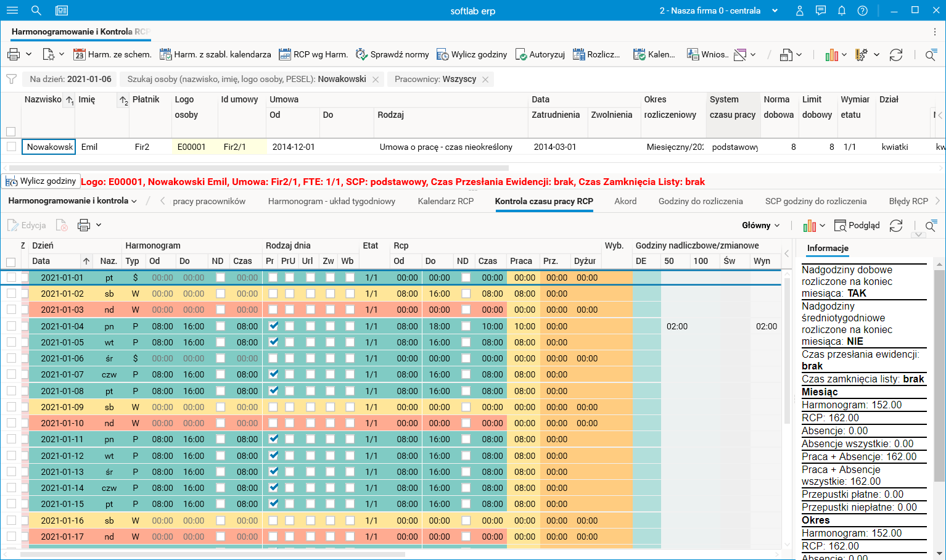Click the search magnifier in title bar

pyautogui.click(x=36, y=10)
